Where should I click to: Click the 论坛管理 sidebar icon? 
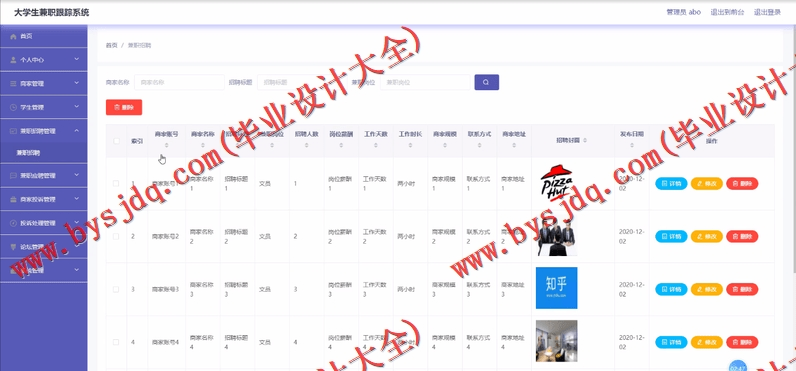(x=13, y=247)
